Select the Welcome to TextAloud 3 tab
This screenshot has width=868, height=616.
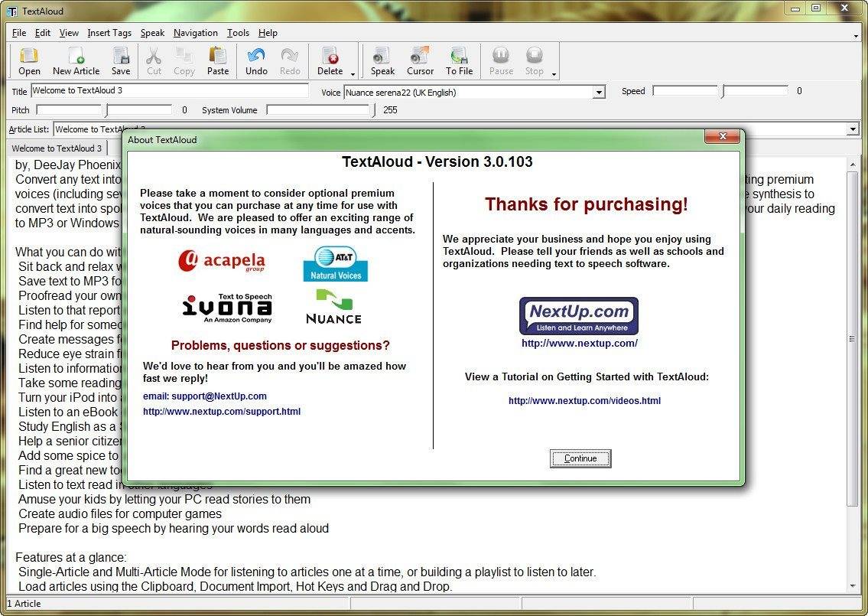(x=57, y=148)
